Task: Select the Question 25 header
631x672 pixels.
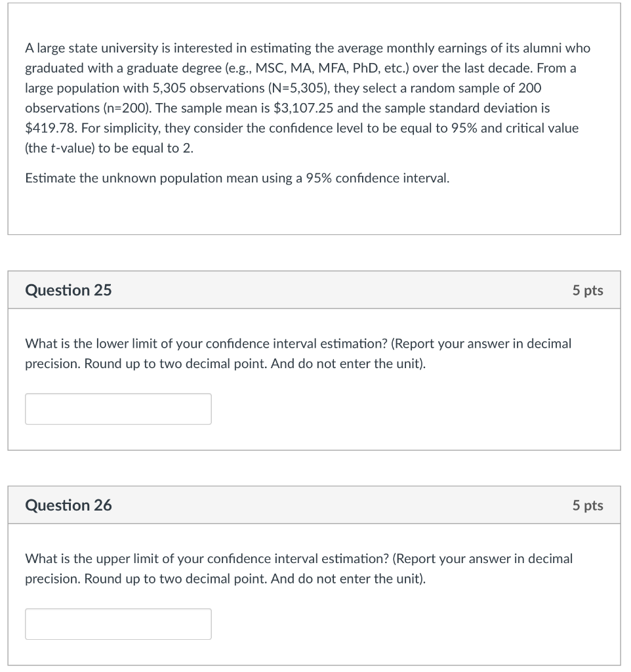Action: pyautogui.click(x=68, y=290)
